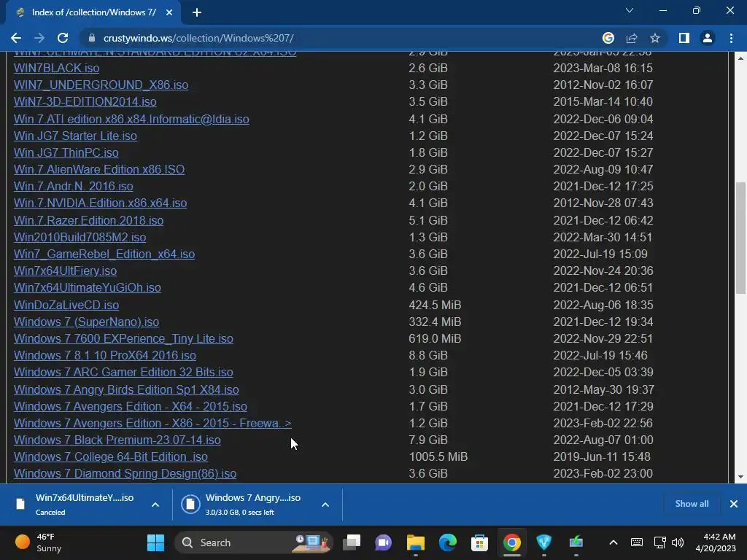
Task: Reload the current page
Action: (63, 38)
